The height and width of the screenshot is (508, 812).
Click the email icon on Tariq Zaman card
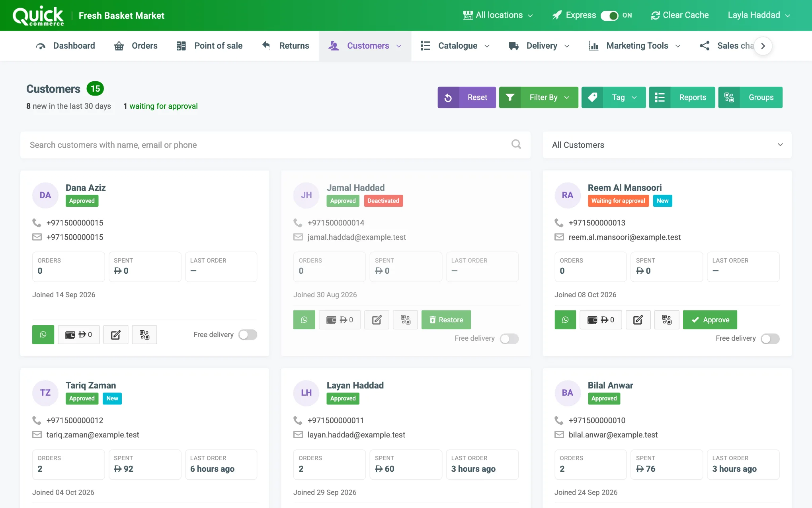[x=37, y=435]
